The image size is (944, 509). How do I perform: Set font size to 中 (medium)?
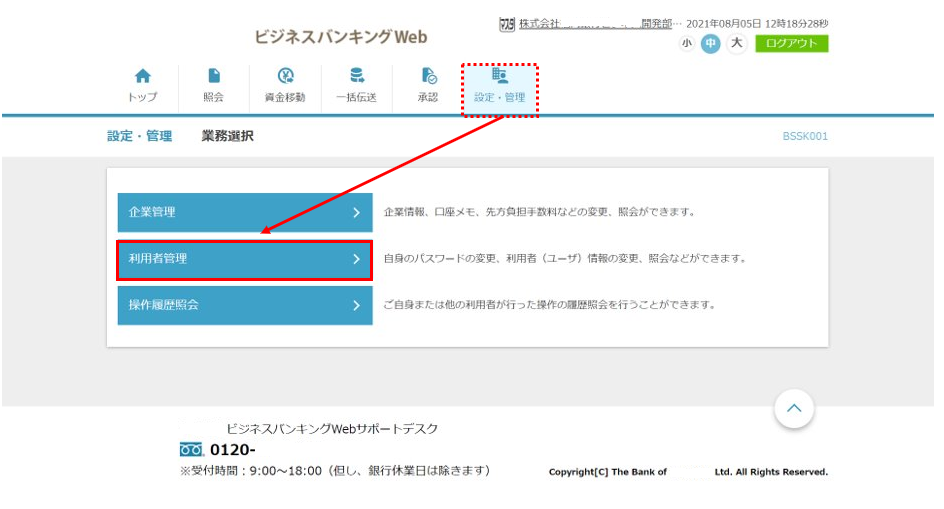(710, 43)
